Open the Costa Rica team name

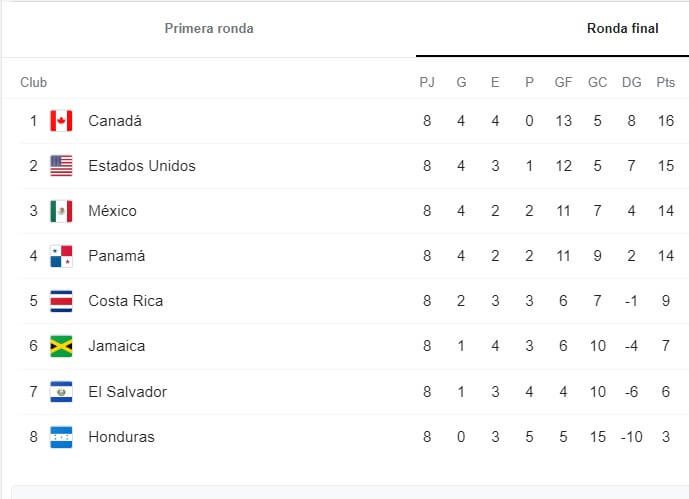[x=126, y=301]
